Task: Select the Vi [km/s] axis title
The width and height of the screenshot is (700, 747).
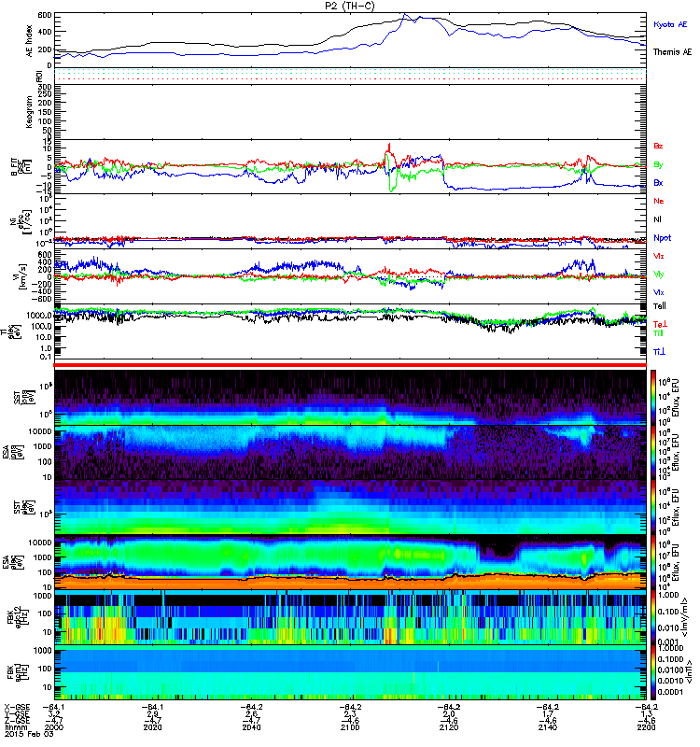Action: point(21,276)
